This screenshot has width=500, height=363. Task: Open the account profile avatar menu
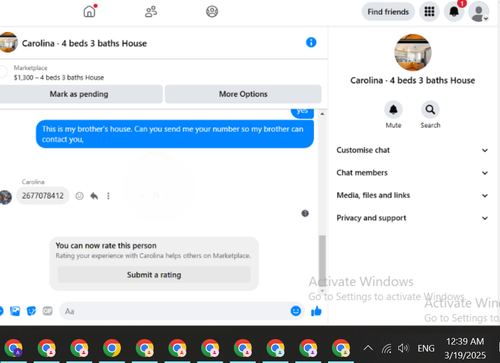[x=479, y=12]
